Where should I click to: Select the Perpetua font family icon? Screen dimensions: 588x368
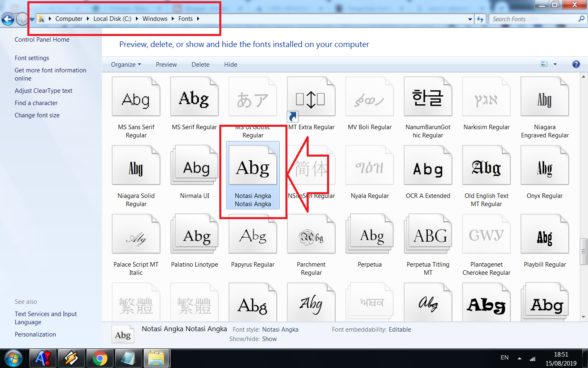(370, 234)
